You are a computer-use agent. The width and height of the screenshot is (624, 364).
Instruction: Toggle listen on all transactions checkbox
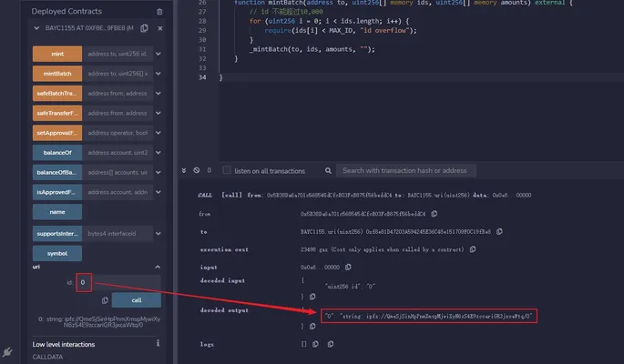pos(227,170)
